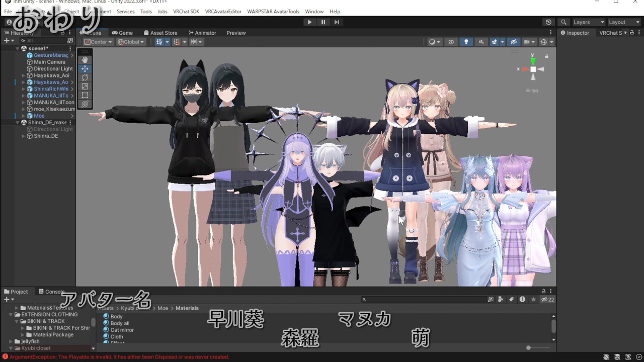Open the Center pivot mode dropdown
Viewport: 644px width, 362px height.
point(99,42)
